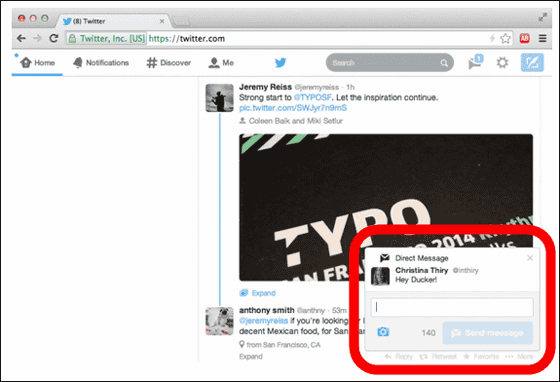Click the address bar URL

[187, 39]
